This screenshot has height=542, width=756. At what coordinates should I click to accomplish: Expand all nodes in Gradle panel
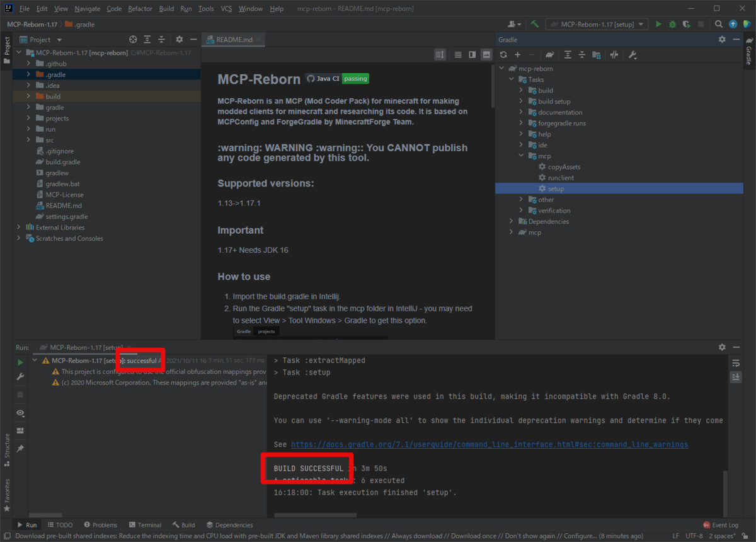click(x=568, y=55)
